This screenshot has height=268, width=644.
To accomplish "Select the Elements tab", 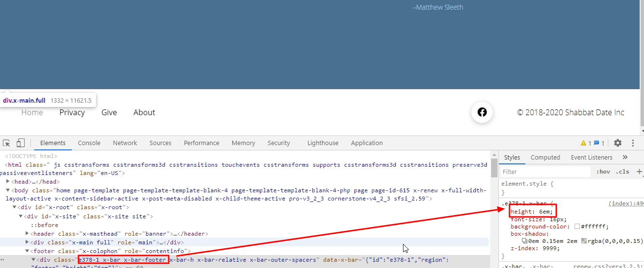I will [x=53, y=143].
